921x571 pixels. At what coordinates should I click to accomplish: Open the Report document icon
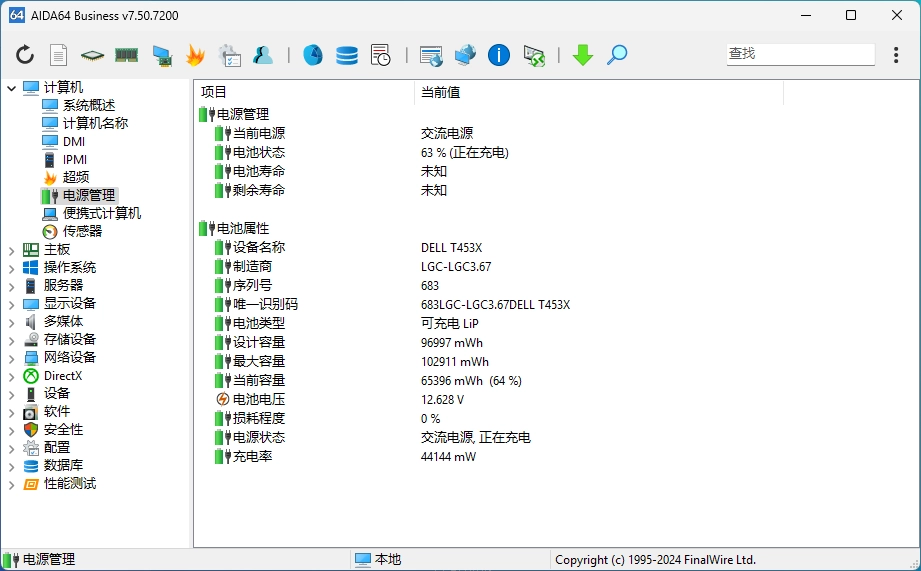point(59,55)
